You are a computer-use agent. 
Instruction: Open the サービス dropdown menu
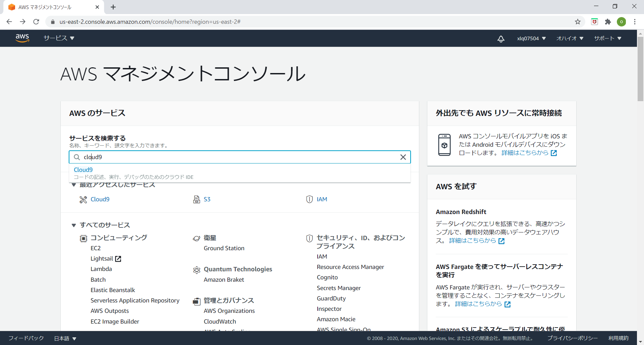(x=59, y=38)
